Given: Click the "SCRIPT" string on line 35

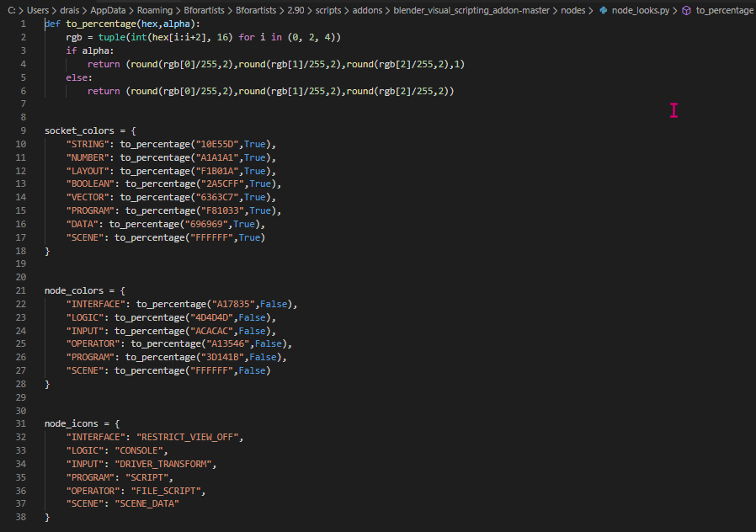Looking at the screenshot, I should pos(146,477).
